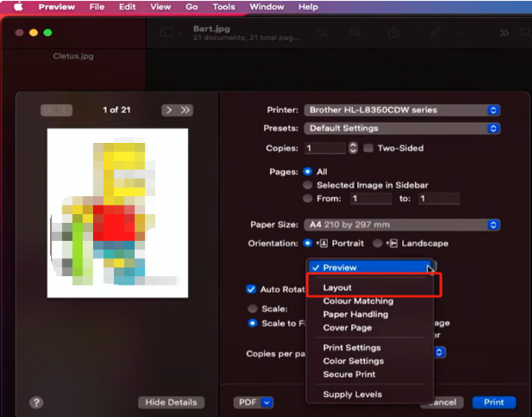Screen dimensions: 532x417
Task: Choose Paper Handling from popup menu
Action: click(x=370, y=314)
